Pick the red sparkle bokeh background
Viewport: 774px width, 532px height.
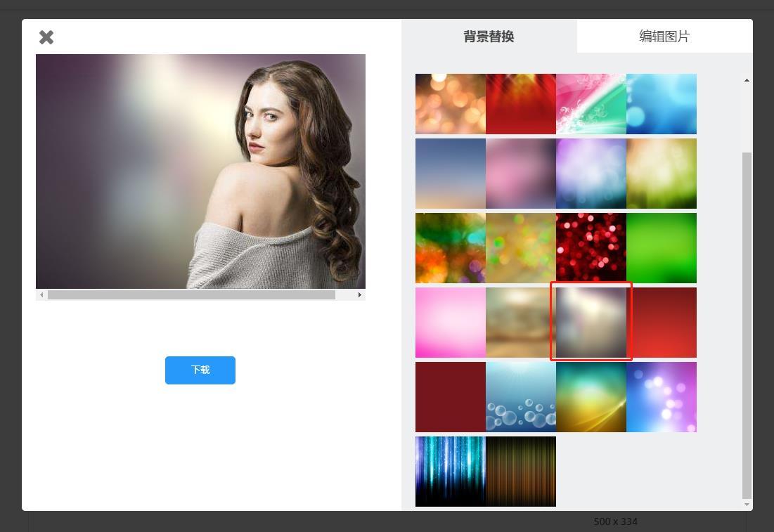point(591,248)
